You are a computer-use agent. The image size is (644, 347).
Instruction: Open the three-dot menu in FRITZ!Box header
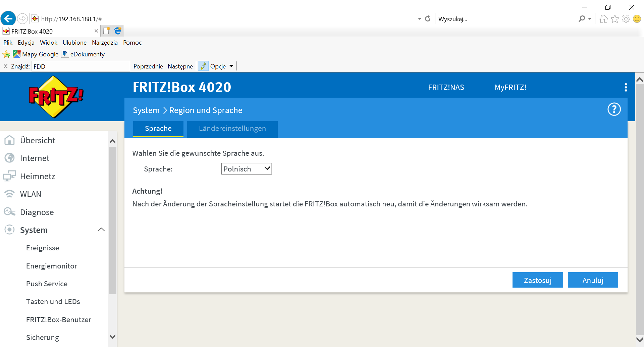(x=626, y=87)
